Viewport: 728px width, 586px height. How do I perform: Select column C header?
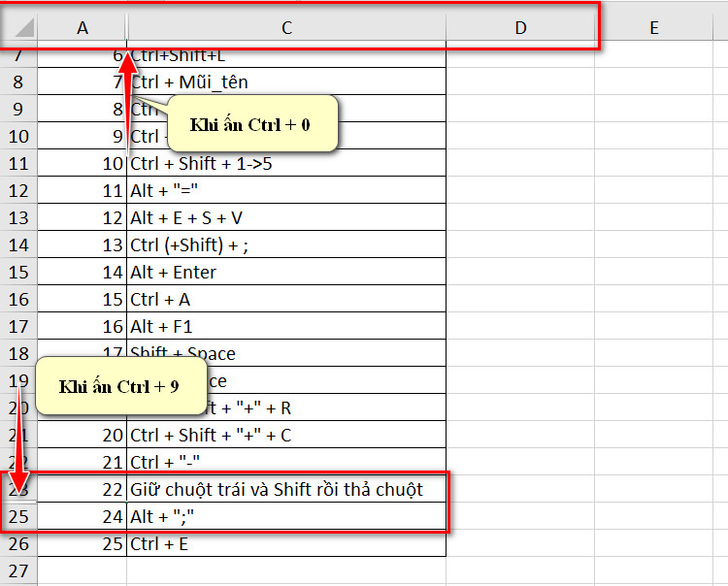click(x=286, y=28)
